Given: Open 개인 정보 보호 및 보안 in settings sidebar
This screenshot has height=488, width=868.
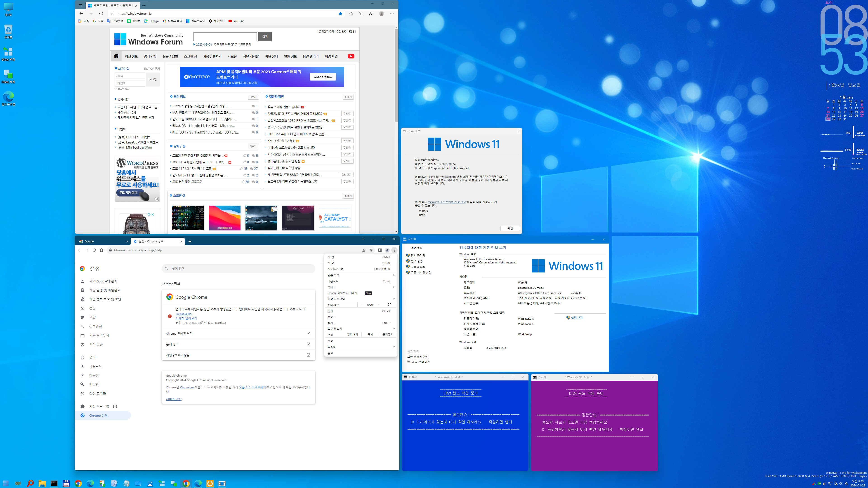Looking at the screenshot, I should pos(105,299).
